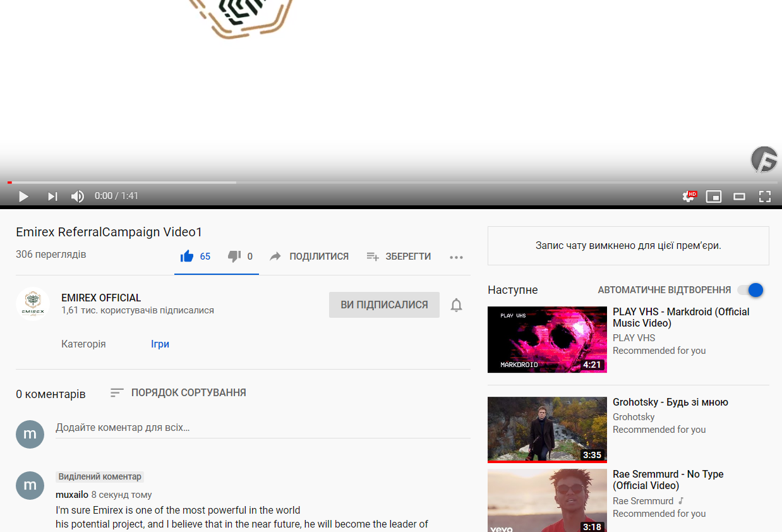Viewport: 782px width, 532px height.
Task: Open Rae Sremmurd No Type thumbnail
Action: [x=547, y=500]
